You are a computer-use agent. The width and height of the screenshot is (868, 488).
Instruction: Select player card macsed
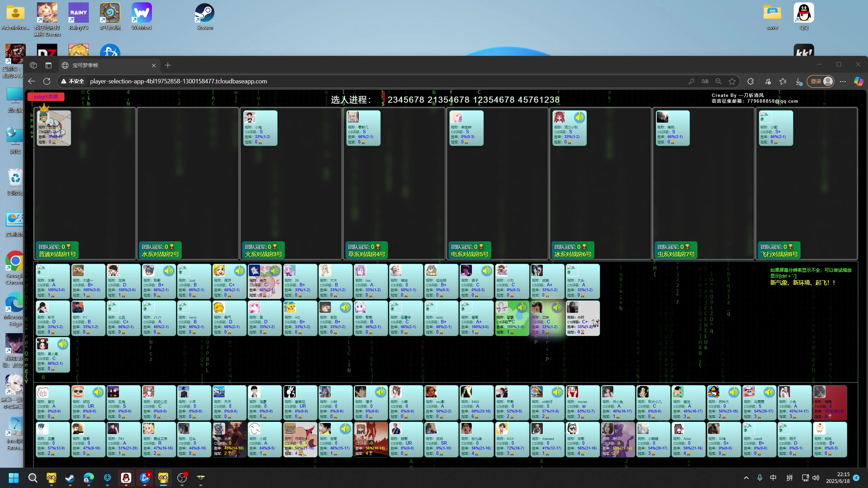[x=547, y=440]
